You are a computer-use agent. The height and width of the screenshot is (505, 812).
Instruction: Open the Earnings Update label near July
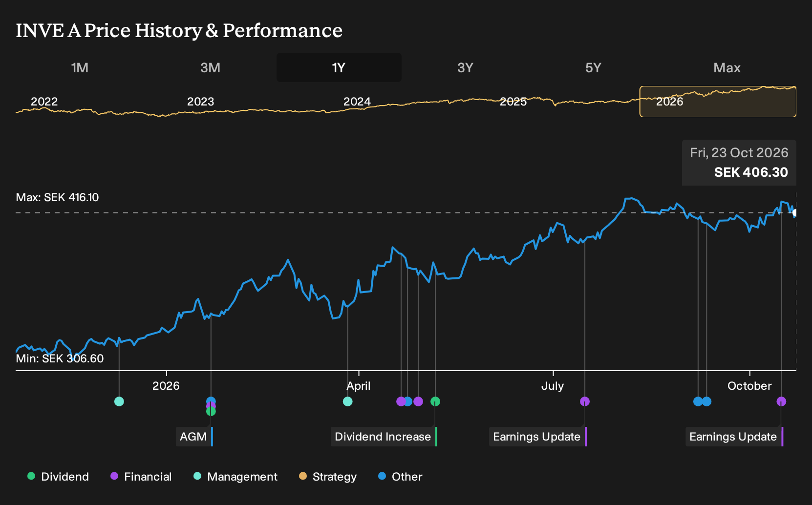(x=538, y=437)
